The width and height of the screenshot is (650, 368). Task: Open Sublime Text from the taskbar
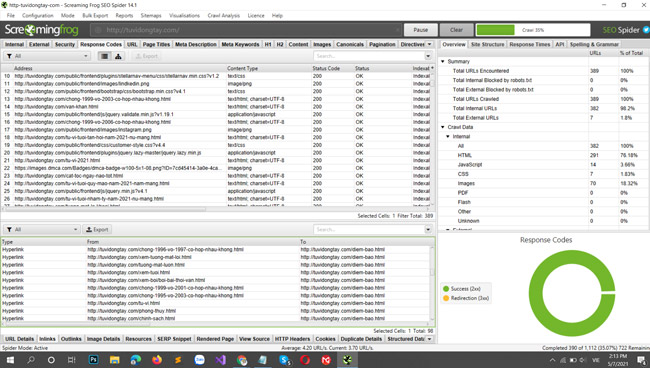(178, 360)
